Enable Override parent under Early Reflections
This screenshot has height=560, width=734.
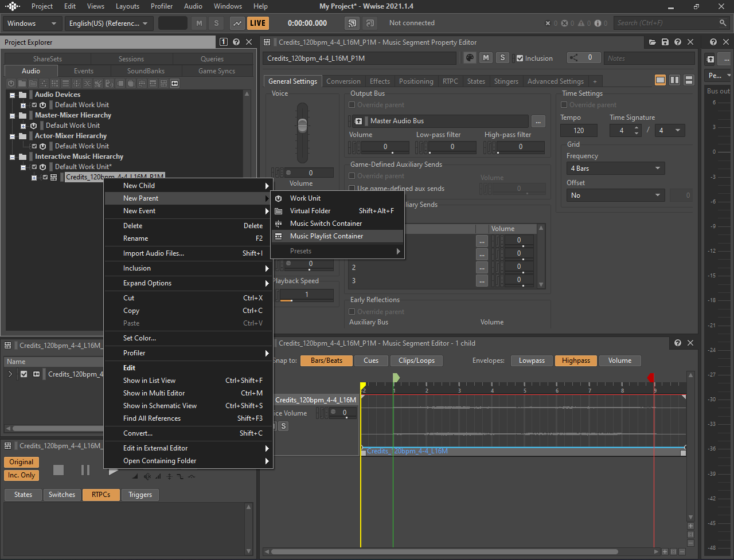tap(352, 312)
